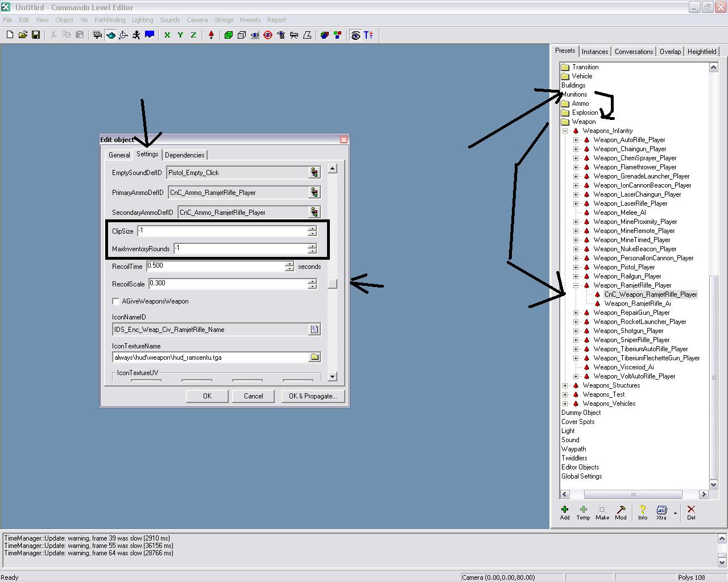Click the camera toolbar icon
Viewport: 728px width, 582px height.
coord(97,35)
